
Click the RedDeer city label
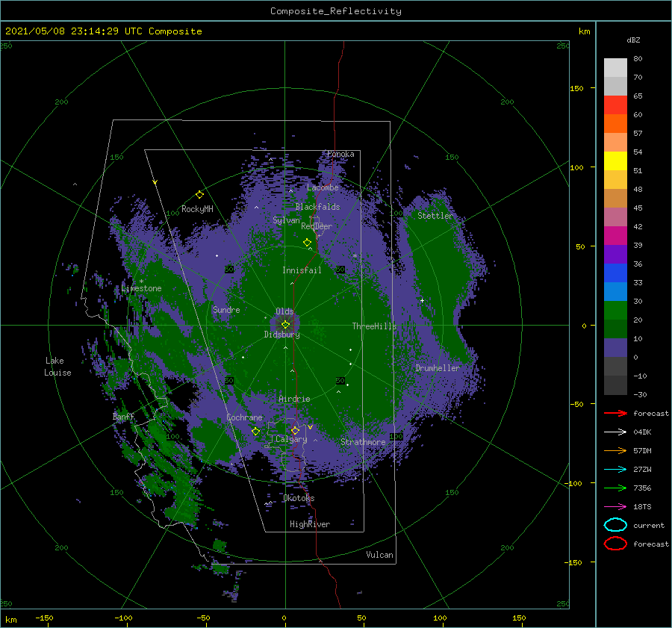(317, 226)
